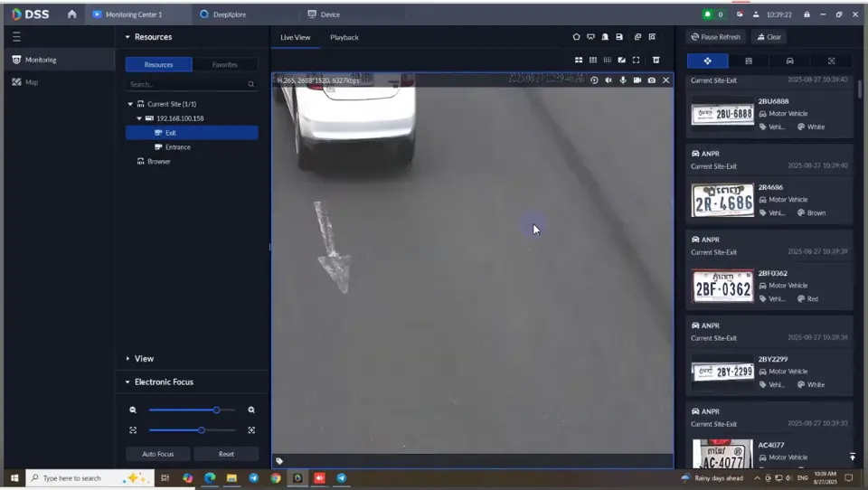Open the user account icon in title bar
The width and height of the screenshot is (868, 490).
click(x=756, y=14)
